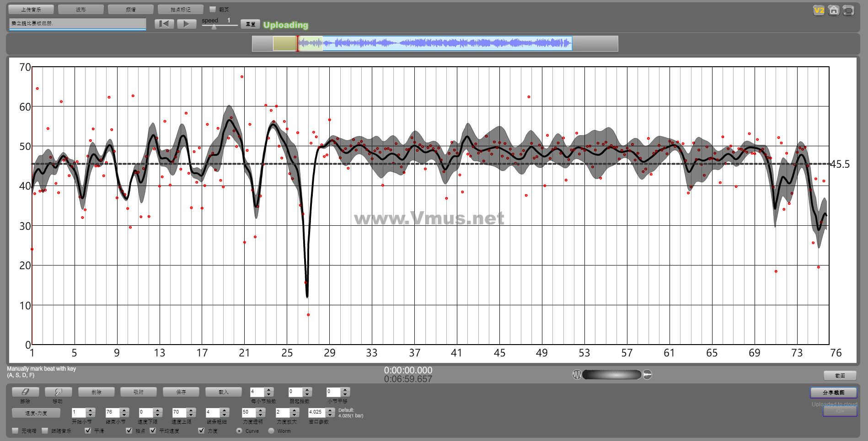Increase the 速度上限 value with up arrow
The width and height of the screenshot is (868, 441).
tap(191, 410)
